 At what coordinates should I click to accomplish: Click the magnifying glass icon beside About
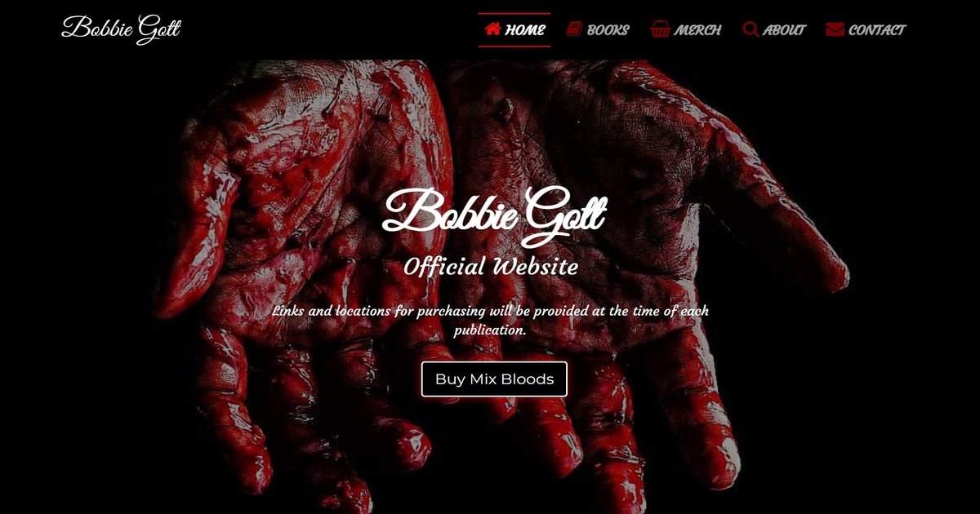[x=751, y=29]
